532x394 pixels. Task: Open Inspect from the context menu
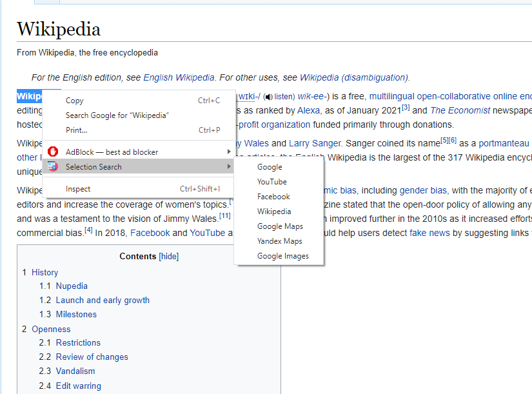click(78, 188)
